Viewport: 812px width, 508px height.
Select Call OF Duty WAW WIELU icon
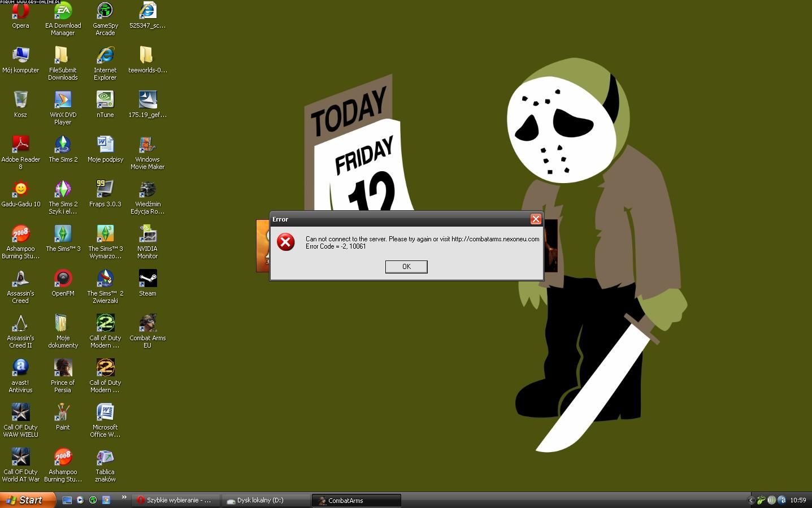click(20, 420)
